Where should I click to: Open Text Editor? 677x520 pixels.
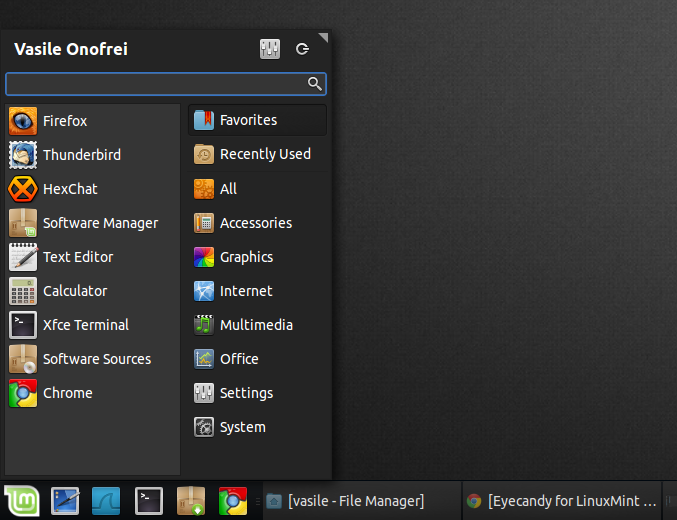[x=92, y=257]
